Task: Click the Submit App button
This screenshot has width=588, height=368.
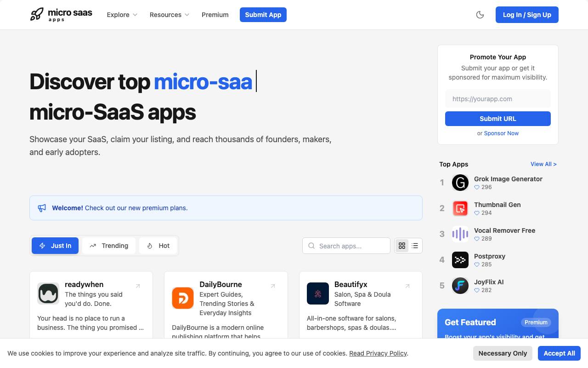Action: (263, 15)
